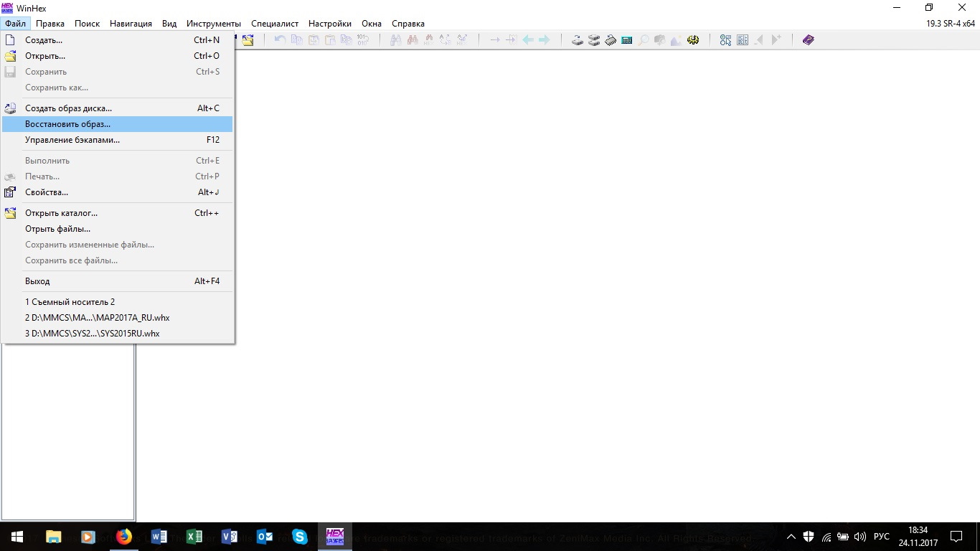Image resolution: width=980 pixels, height=551 pixels.
Task: Select Создать... from File menu
Action: pyautogui.click(x=118, y=40)
